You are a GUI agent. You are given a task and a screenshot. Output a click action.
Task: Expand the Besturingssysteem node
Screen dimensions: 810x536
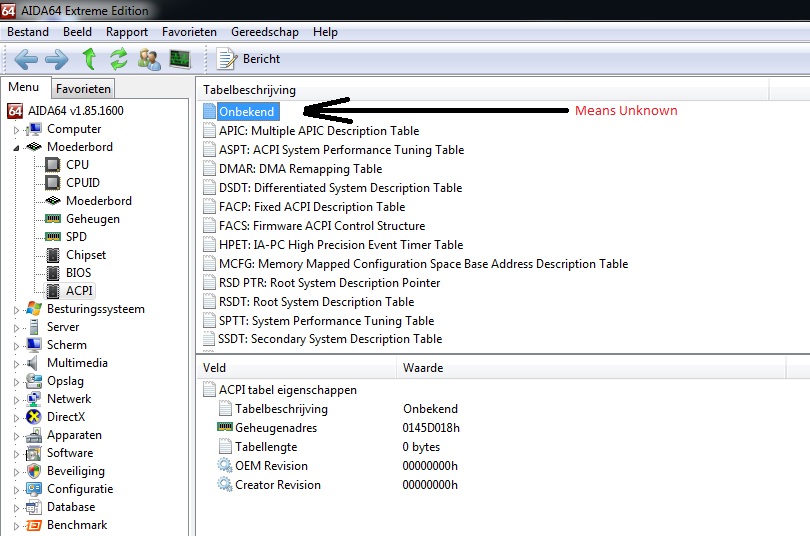point(16,310)
